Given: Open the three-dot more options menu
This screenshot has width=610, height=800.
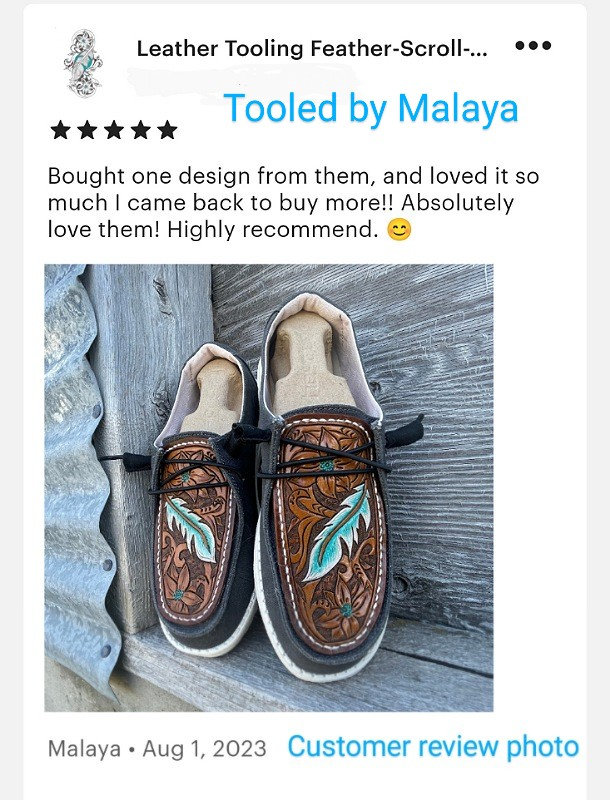Looking at the screenshot, I should coord(533,46).
